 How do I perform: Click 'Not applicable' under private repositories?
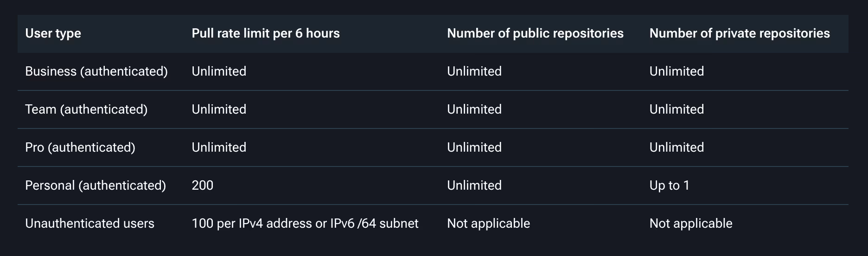pos(690,224)
